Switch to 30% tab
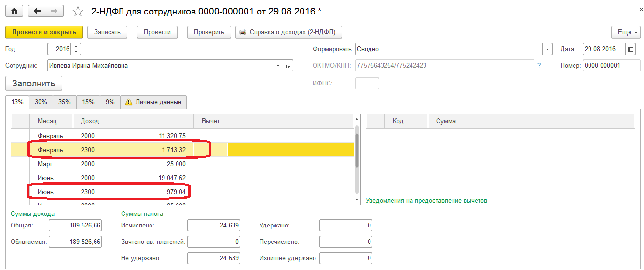 (41, 102)
